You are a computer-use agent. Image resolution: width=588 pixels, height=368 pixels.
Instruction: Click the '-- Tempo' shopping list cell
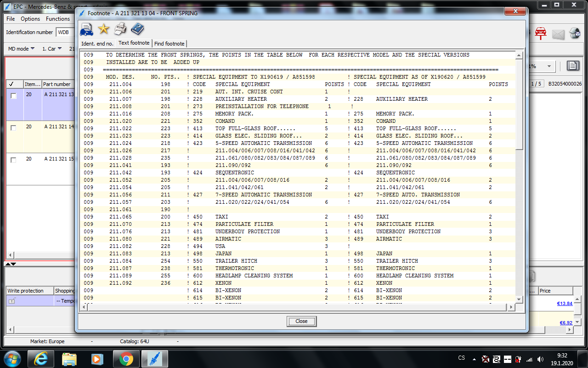coord(65,301)
